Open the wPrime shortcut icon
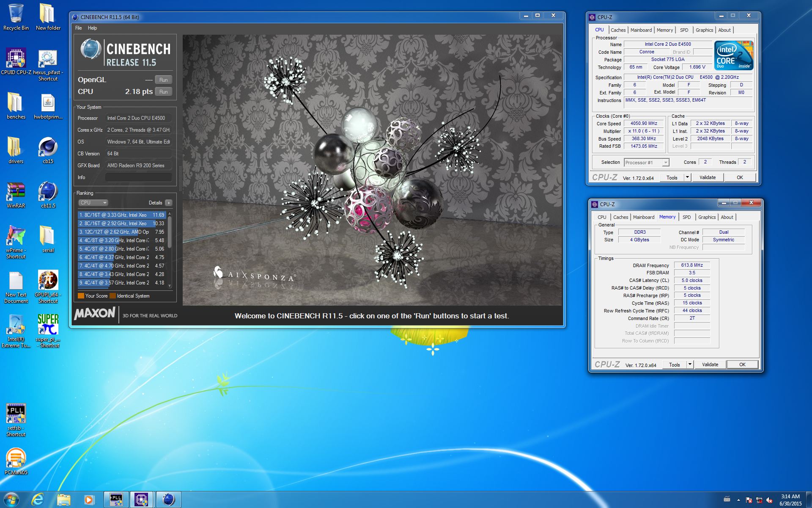 tap(16, 241)
